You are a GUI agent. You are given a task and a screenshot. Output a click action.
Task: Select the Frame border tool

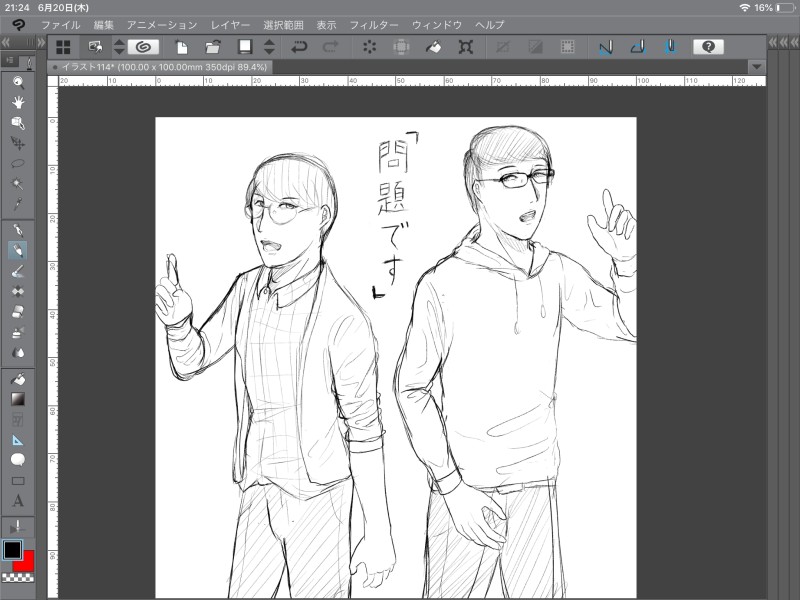[x=18, y=420]
